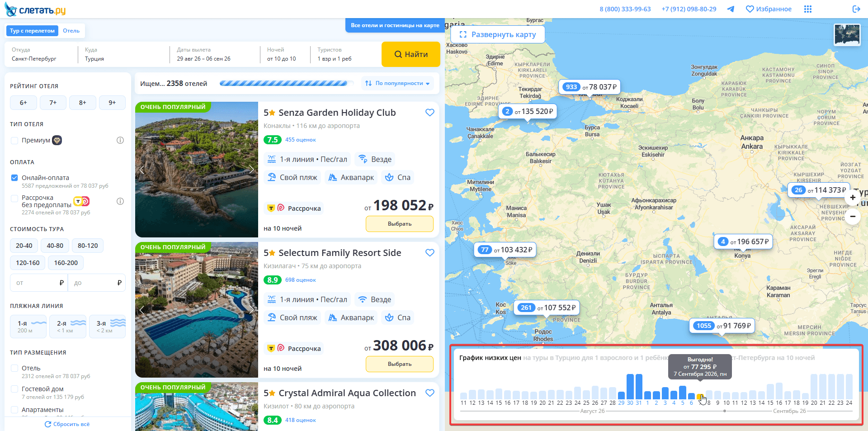Image resolution: width=868 pixels, height=431 pixels.
Task: Click Рассрочка badge on Selectum Resort card
Action: pyautogui.click(x=293, y=349)
